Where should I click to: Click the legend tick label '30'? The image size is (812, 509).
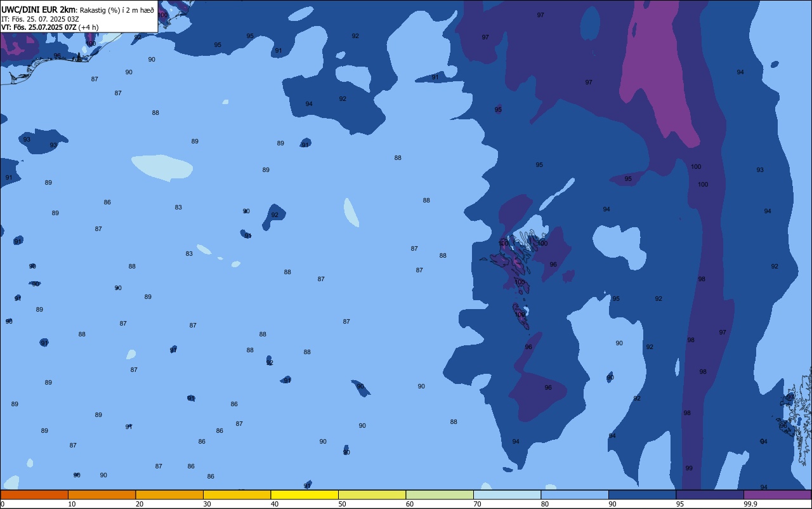tap(207, 504)
